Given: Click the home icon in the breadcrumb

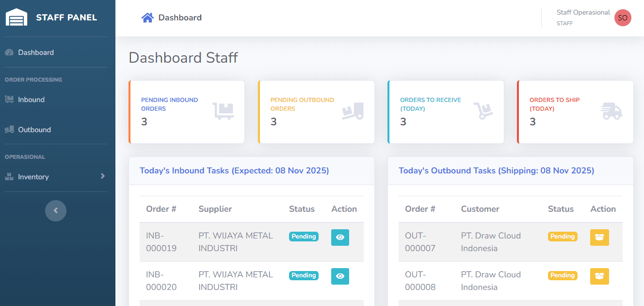Looking at the screenshot, I should tap(147, 17).
